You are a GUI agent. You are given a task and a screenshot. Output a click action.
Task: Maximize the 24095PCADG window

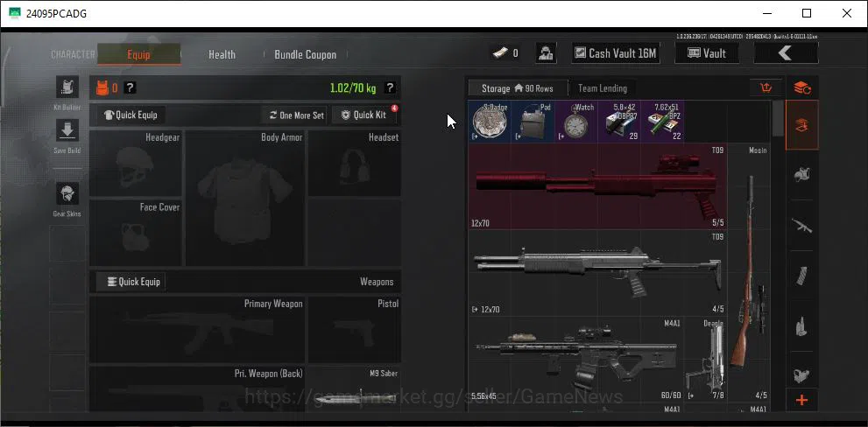pos(807,13)
